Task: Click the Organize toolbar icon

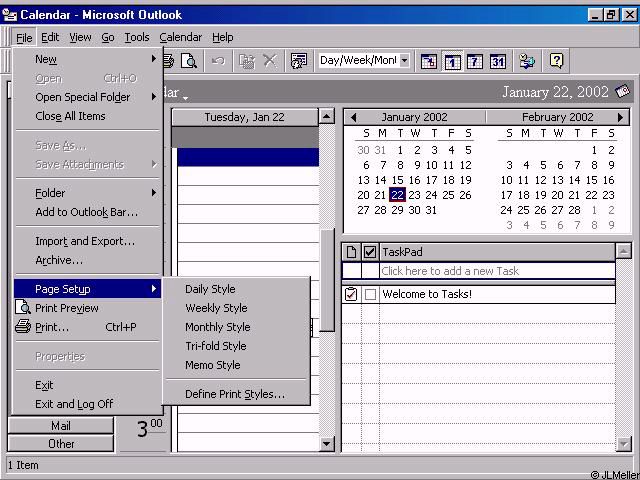Action: click(299, 61)
